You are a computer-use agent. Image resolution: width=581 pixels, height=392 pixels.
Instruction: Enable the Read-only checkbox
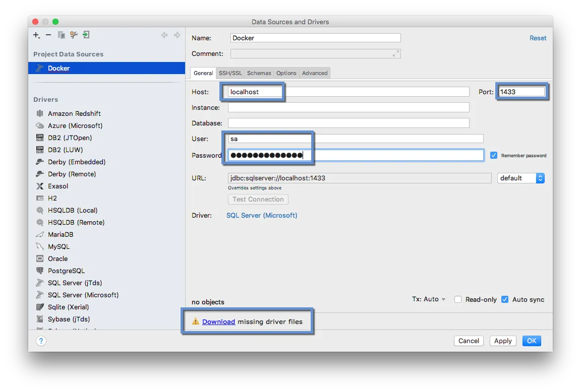click(458, 299)
